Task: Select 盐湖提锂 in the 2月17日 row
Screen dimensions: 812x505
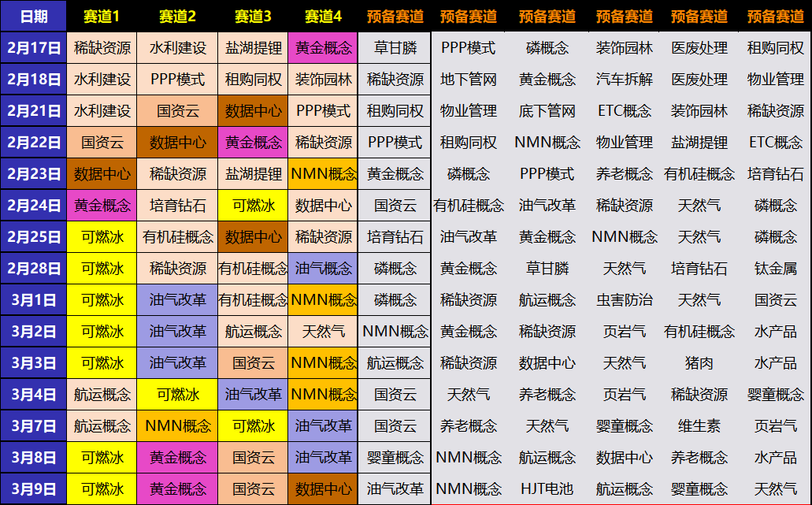Action: click(x=253, y=47)
